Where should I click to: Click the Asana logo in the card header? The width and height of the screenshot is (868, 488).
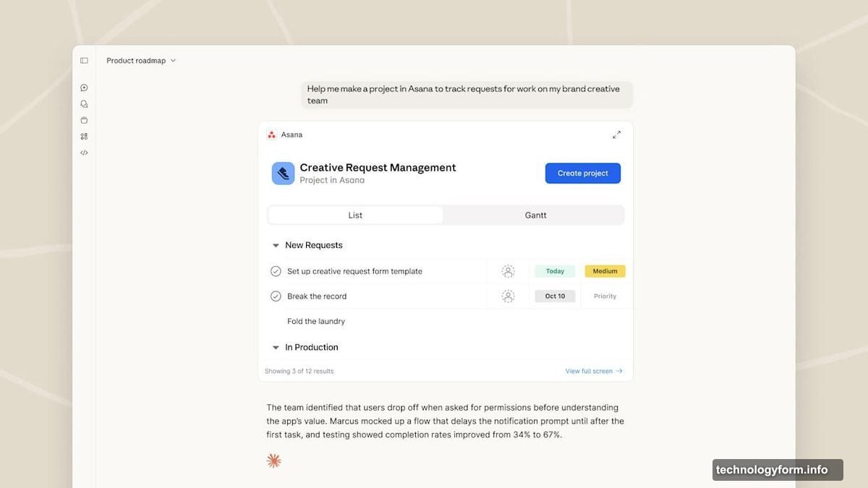(x=272, y=134)
